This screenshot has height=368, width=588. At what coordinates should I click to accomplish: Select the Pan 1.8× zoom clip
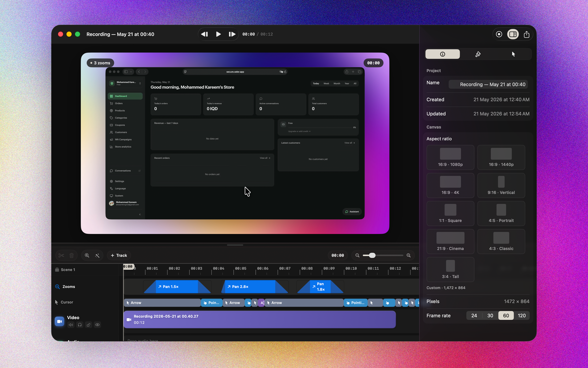coord(320,286)
